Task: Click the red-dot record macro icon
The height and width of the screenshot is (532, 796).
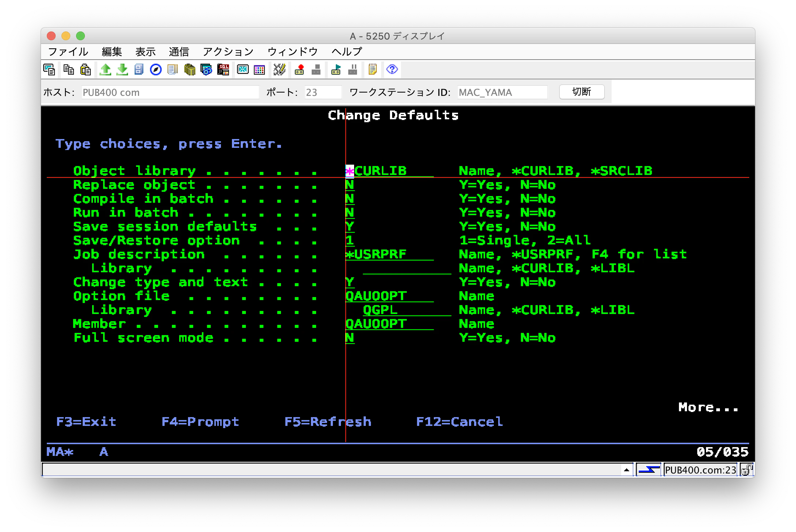Action: click(300, 70)
